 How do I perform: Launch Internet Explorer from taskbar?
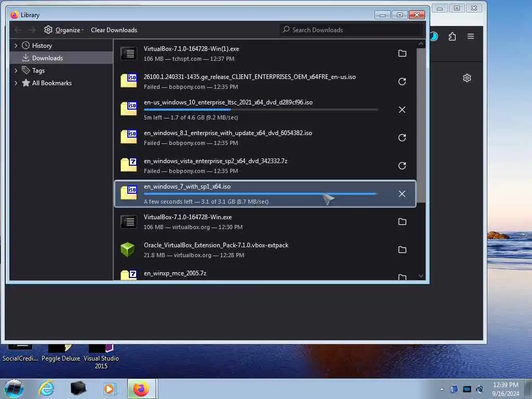(46, 389)
